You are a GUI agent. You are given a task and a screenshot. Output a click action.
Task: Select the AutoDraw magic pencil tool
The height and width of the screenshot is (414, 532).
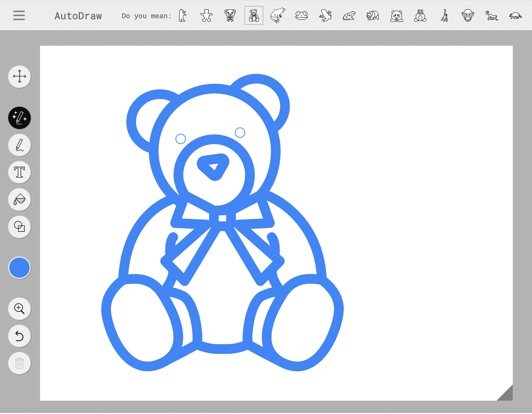(x=20, y=118)
